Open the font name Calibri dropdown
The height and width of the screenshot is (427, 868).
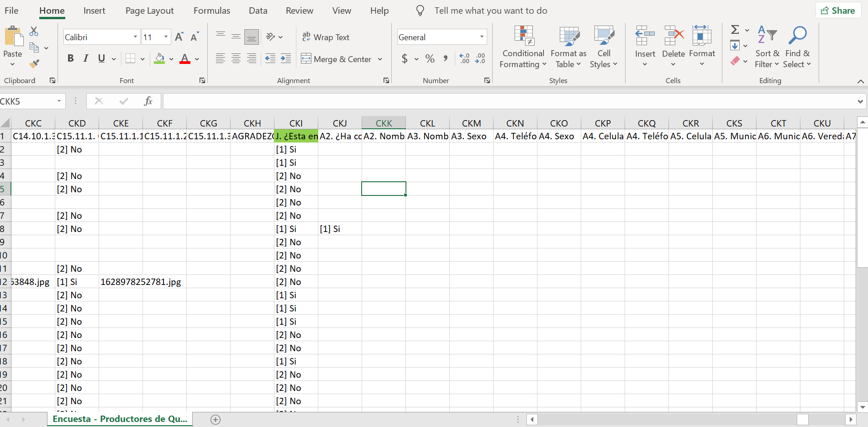(x=135, y=37)
